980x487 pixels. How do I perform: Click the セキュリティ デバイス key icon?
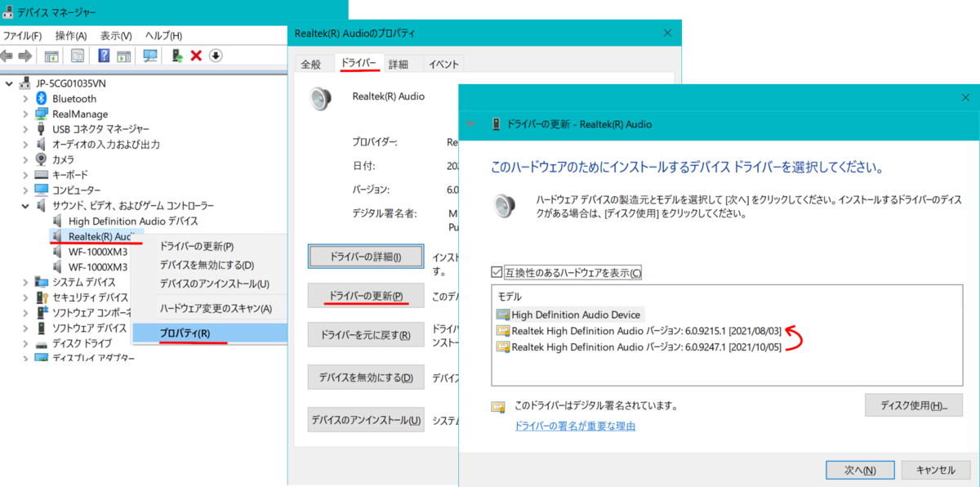pyautogui.click(x=42, y=297)
